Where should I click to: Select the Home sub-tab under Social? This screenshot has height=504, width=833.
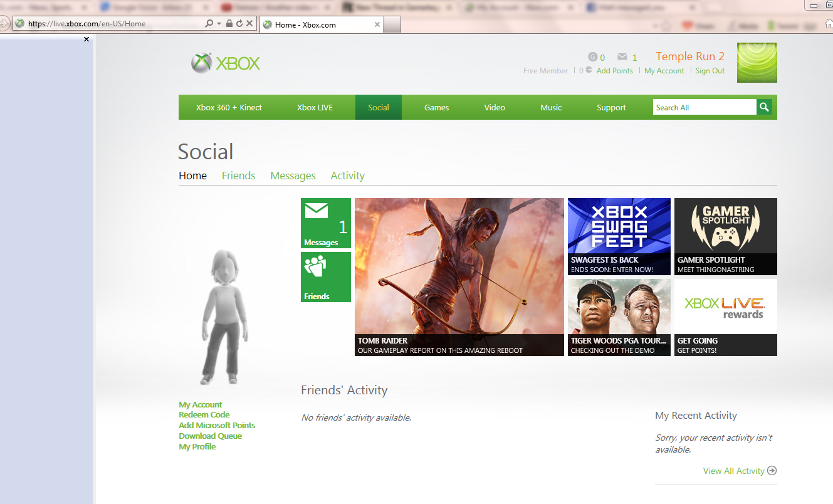[192, 176]
